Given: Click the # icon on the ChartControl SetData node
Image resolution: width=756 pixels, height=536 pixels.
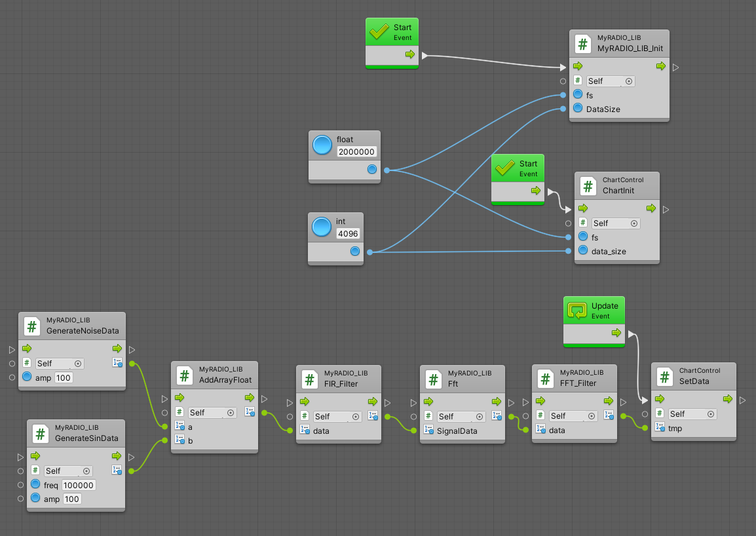Looking at the screenshot, I should 664,376.
